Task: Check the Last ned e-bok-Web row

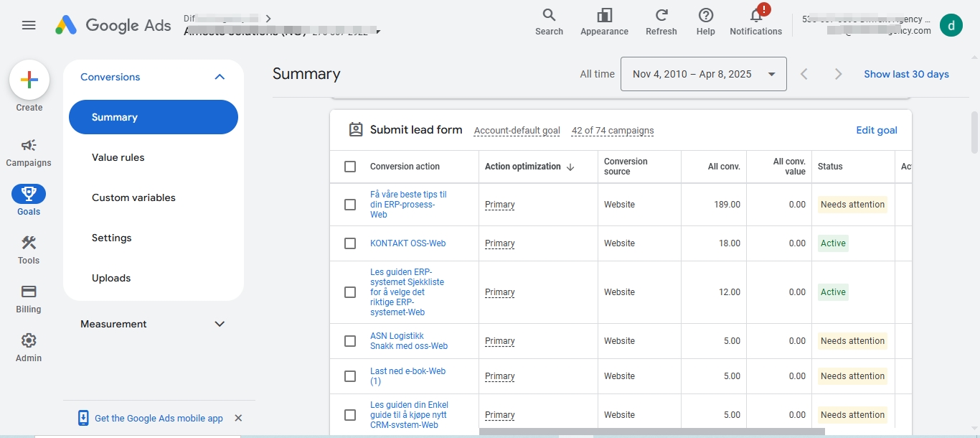Action: point(350,376)
